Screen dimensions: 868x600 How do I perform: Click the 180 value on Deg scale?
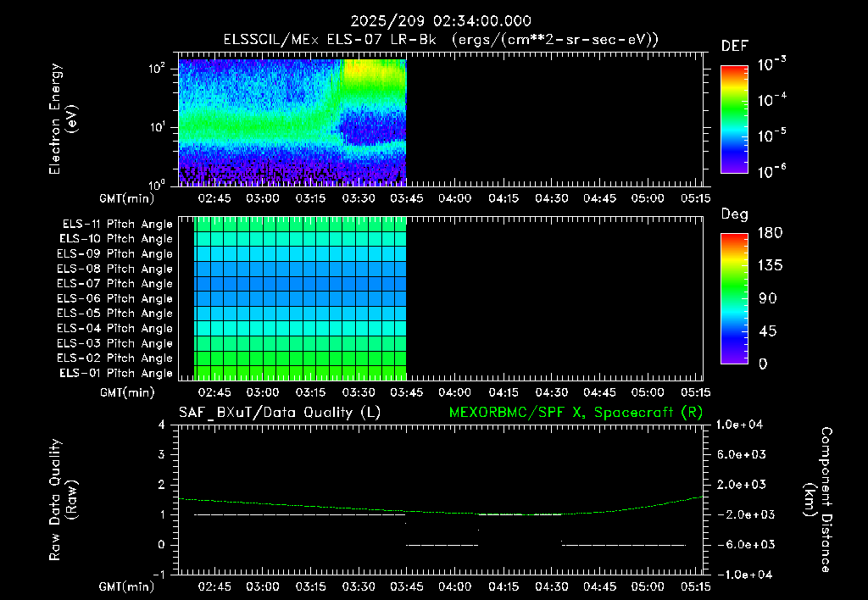click(x=770, y=232)
